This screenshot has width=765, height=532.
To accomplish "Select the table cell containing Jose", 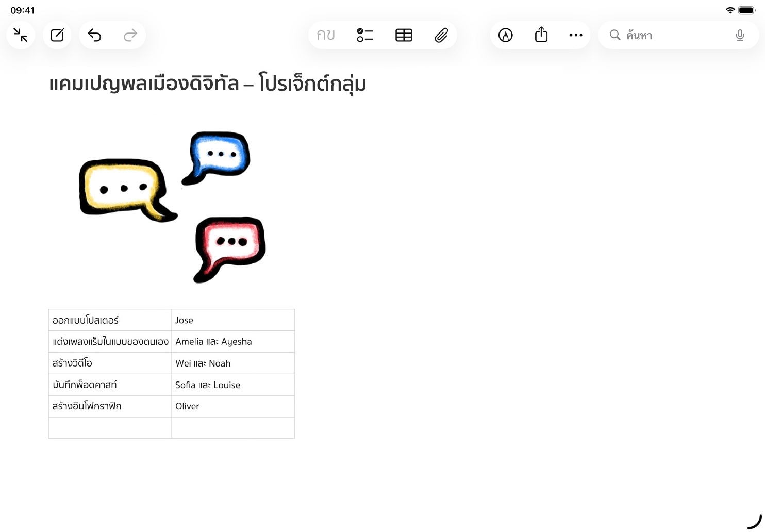I will 232,320.
